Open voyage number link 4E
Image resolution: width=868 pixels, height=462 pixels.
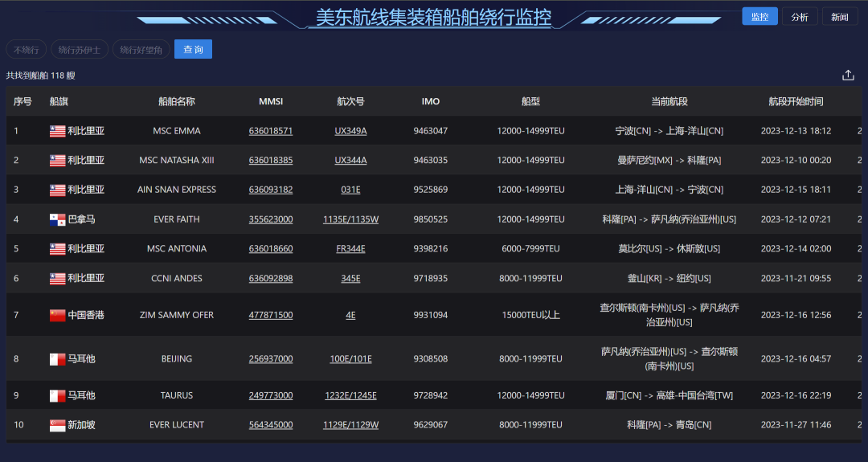(350, 315)
